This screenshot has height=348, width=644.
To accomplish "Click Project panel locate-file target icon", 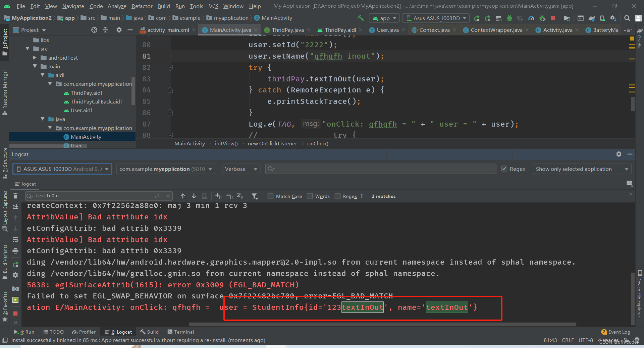I will [x=94, y=30].
